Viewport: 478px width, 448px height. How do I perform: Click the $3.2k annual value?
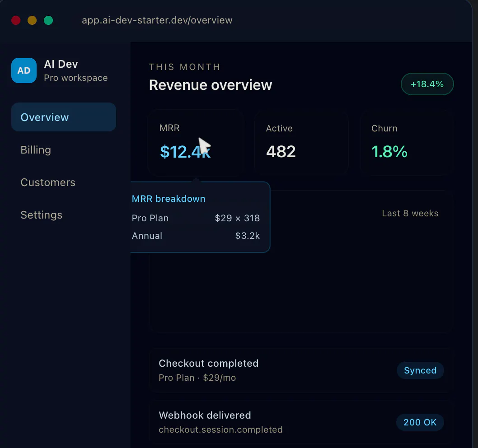coord(247,236)
